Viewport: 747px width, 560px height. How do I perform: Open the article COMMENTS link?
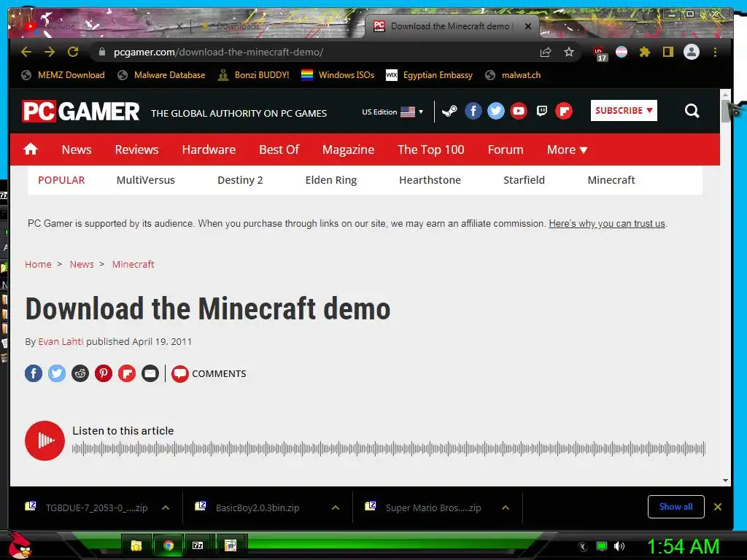[x=209, y=373]
